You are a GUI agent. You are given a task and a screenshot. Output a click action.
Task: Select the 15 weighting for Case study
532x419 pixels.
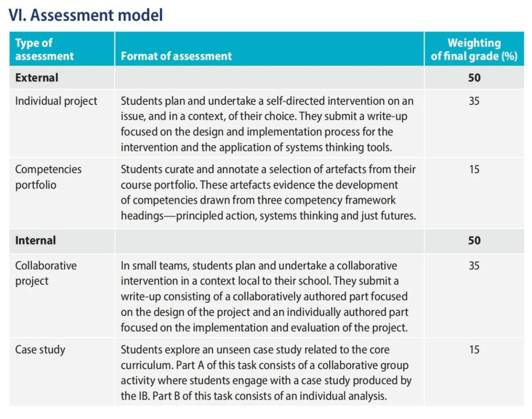pos(474,350)
